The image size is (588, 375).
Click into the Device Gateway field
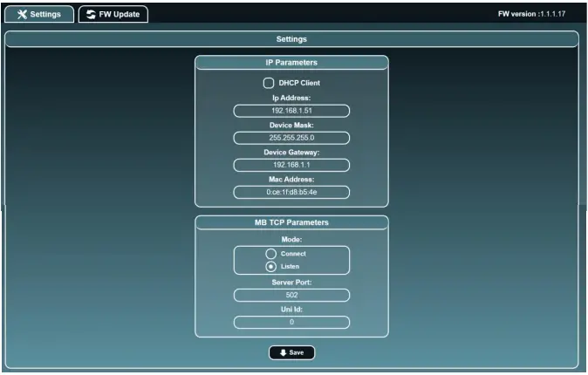pos(291,165)
